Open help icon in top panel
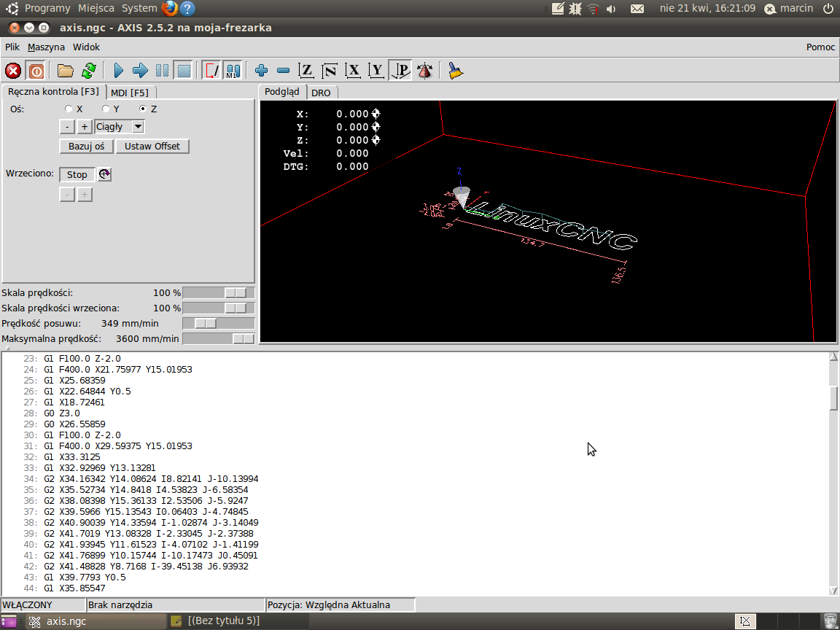The height and width of the screenshot is (630, 840). (187, 8)
